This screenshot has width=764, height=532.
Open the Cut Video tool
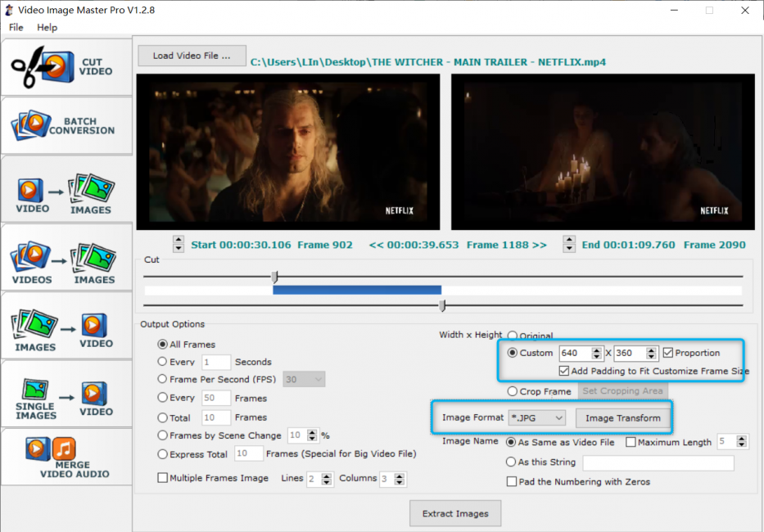coord(66,67)
